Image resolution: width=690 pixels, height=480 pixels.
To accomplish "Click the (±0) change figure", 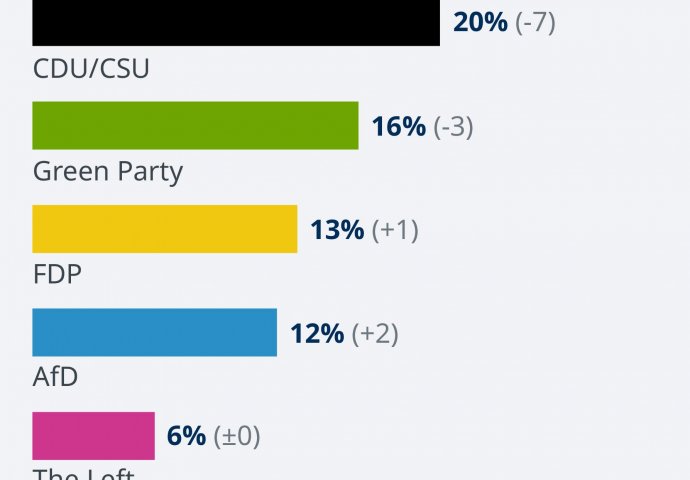I will pos(237,436).
